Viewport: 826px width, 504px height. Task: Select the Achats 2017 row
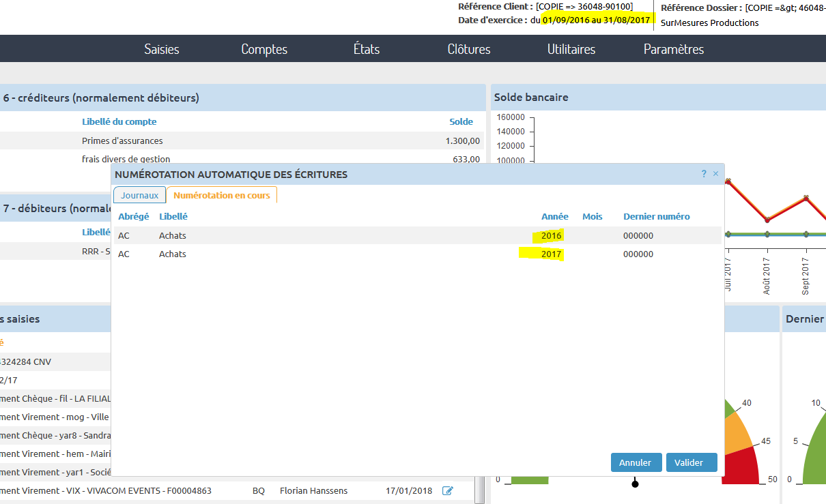pos(341,254)
